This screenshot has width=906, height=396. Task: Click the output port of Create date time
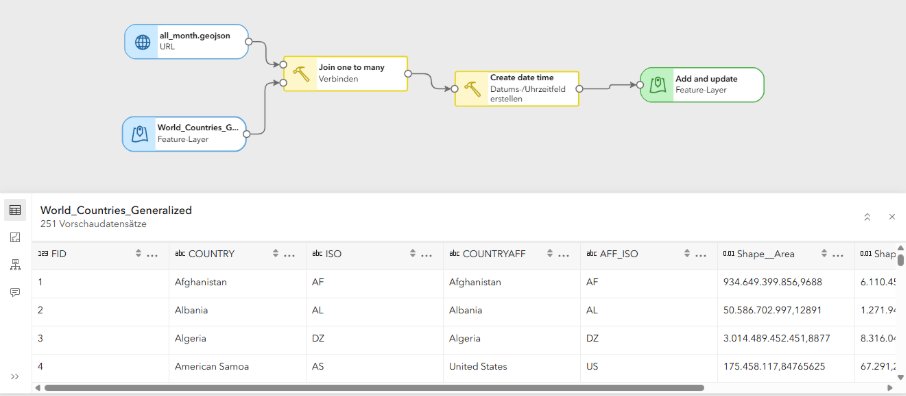point(579,89)
